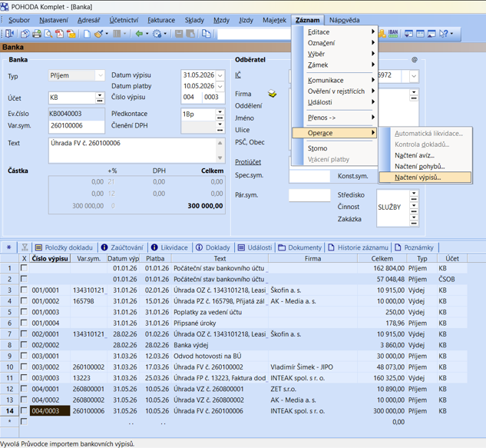
Task: Click into the Text field with Úhrada FV
Action: tap(131, 150)
